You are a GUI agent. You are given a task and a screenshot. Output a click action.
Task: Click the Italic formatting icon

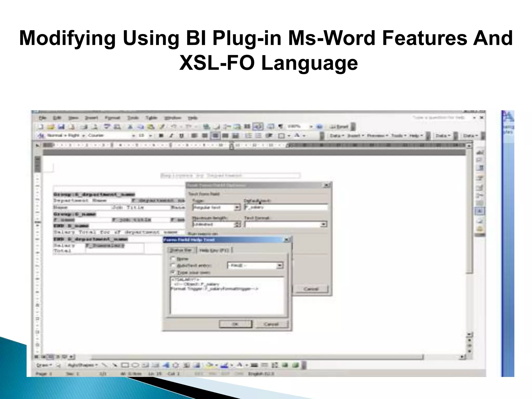171,136
